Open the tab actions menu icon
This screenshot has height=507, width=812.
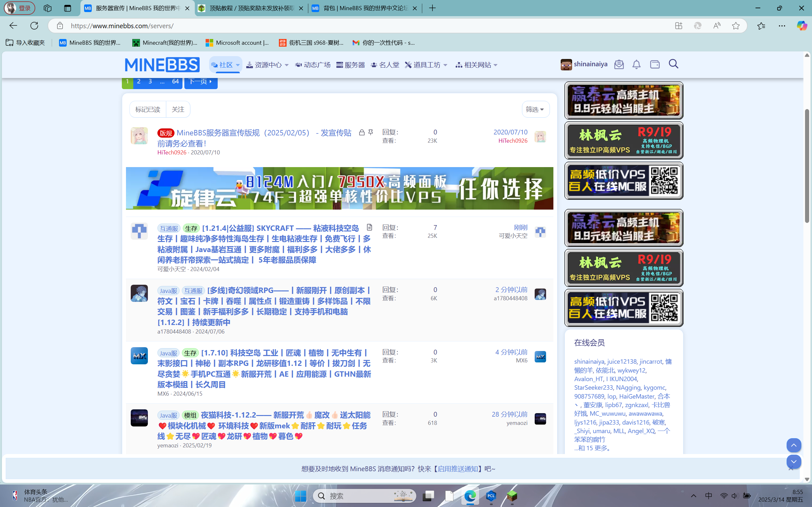68,8
